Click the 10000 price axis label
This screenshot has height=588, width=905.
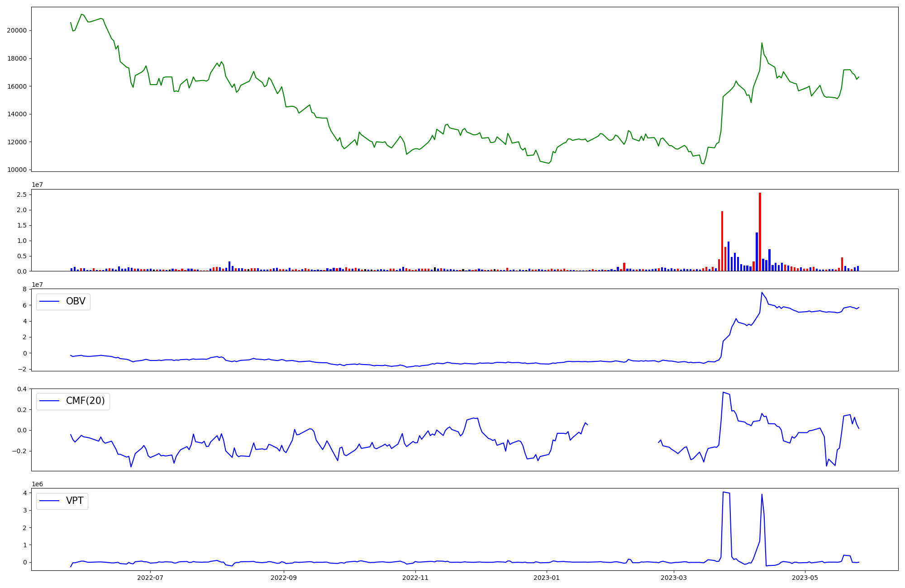coord(16,170)
